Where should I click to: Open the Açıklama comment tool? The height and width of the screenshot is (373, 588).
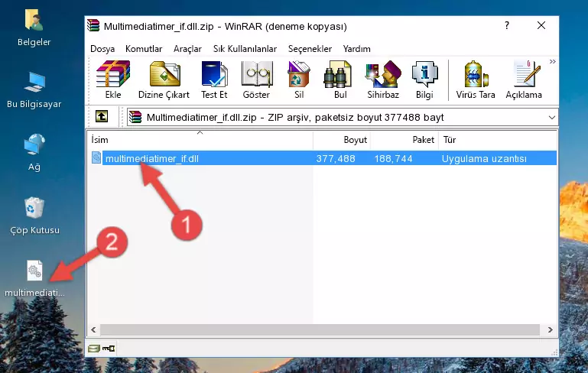coord(524,79)
